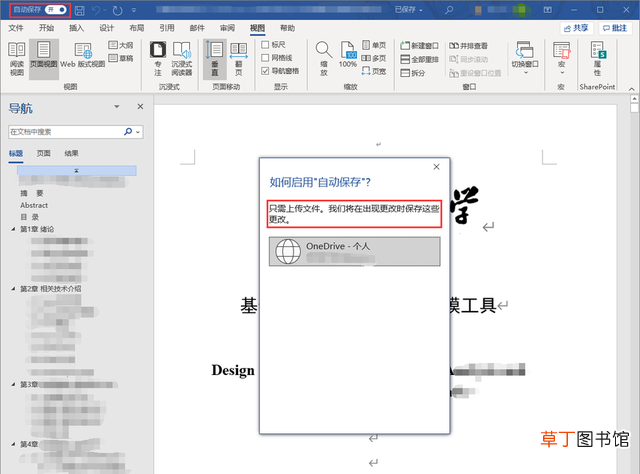Switch to 大纲 outline view

point(121,45)
